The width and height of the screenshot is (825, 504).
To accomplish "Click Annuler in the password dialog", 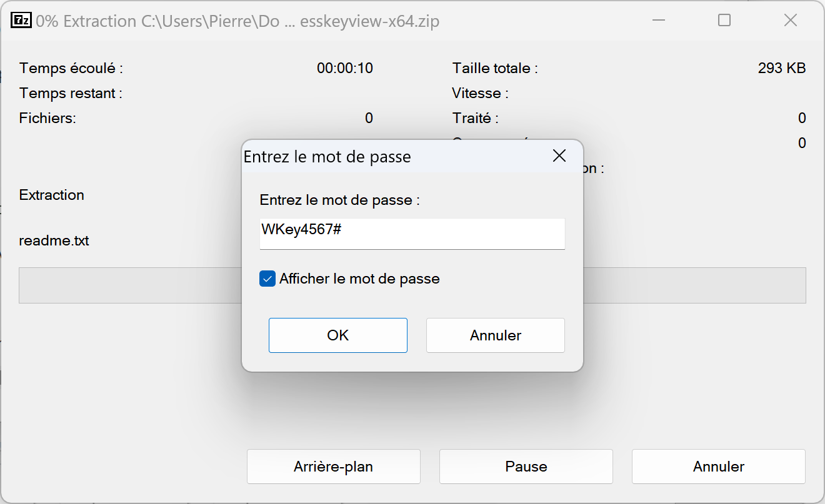I will [496, 335].
